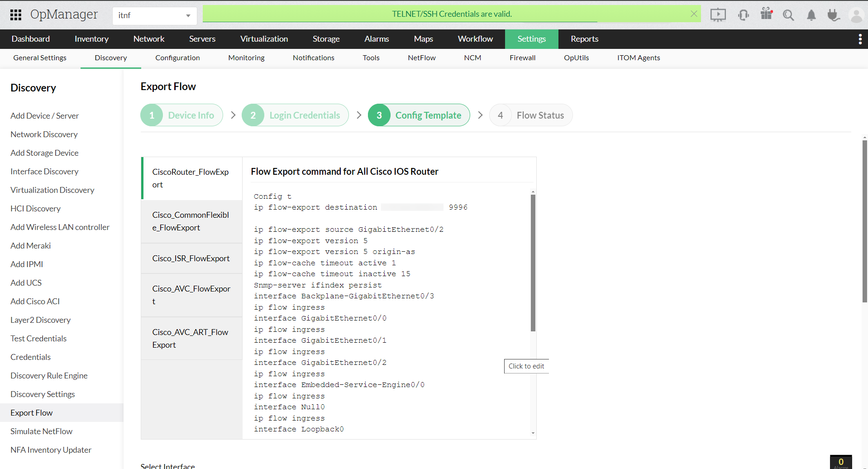Viewport: 868px width, 469px height.
Task: Open Add Storage Device in sidebar
Action: click(x=44, y=153)
